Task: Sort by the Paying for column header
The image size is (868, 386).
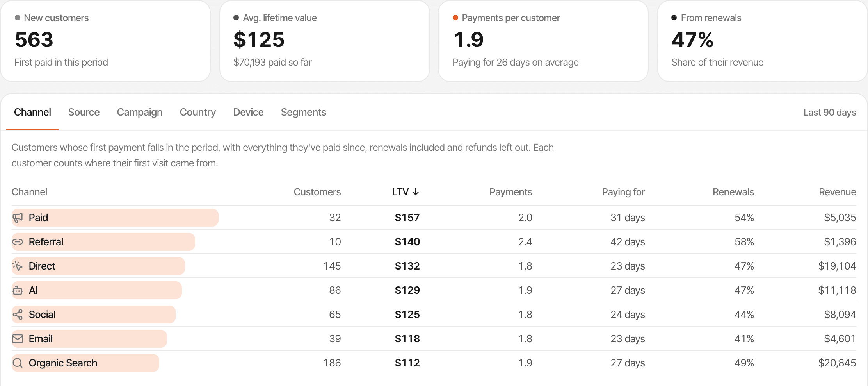Action: (623, 192)
